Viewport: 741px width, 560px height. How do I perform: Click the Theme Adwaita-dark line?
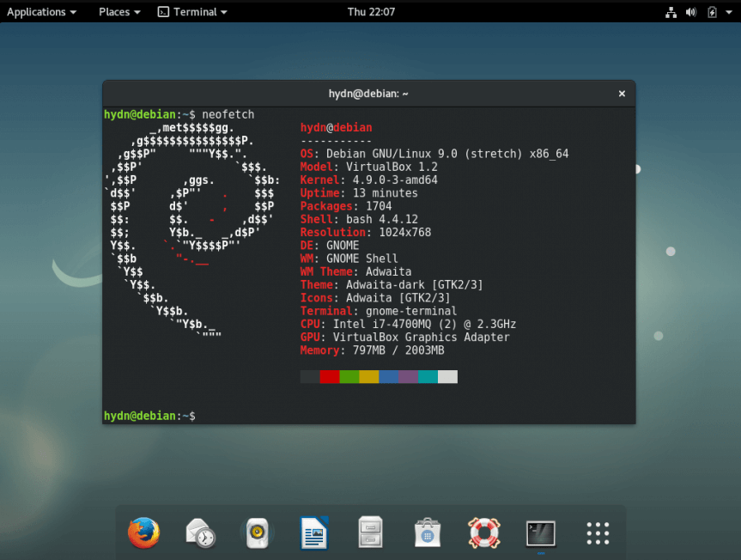pos(392,284)
